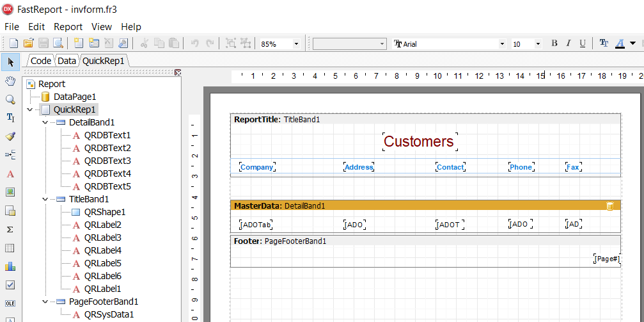Select the Customers title text object
Viewport: 644px width, 322px height.
pos(418,141)
